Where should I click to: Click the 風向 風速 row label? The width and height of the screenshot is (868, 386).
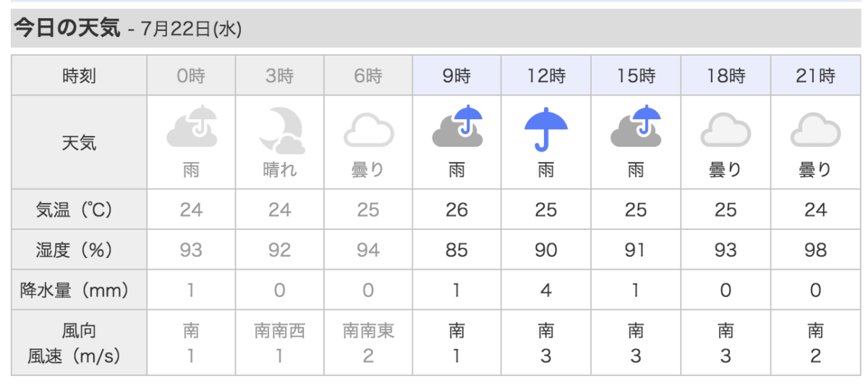tap(79, 343)
